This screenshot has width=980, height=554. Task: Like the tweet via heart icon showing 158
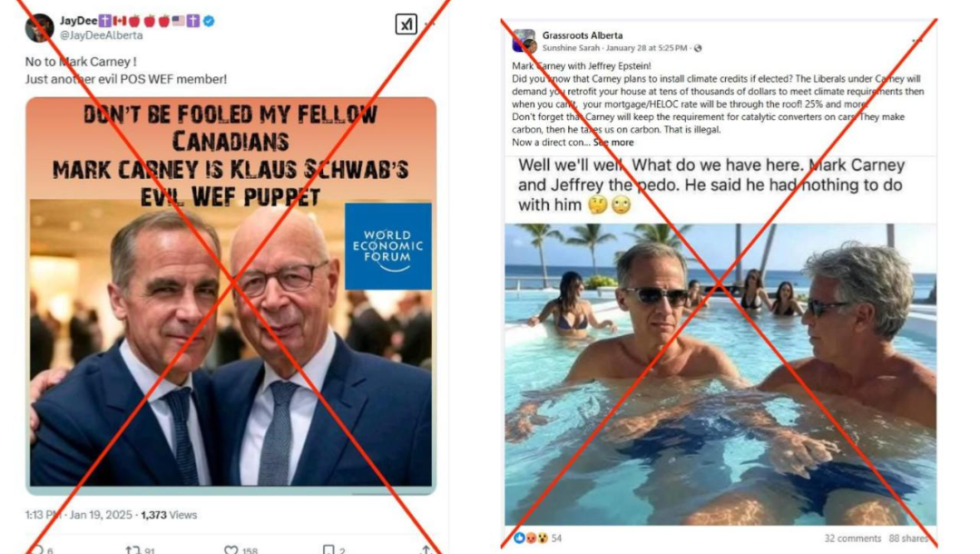pyautogui.click(x=231, y=549)
